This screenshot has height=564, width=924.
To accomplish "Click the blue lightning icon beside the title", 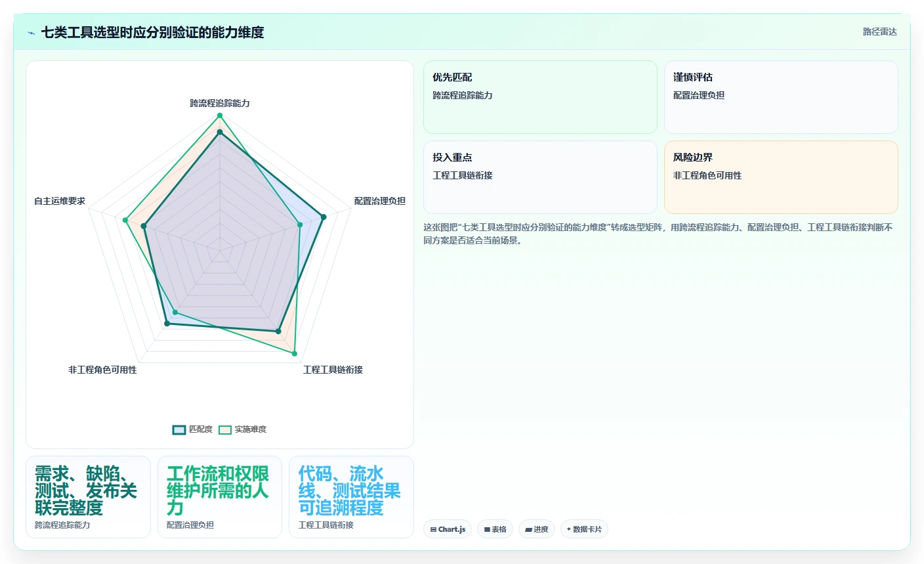I will click(31, 33).
